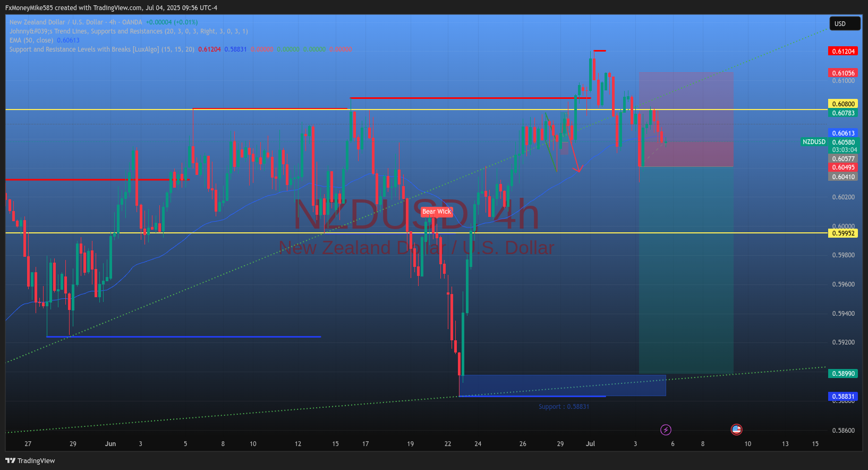The image size is (868, 470).
Task: Click the 24 date on time axis
Action: (478, 444)
